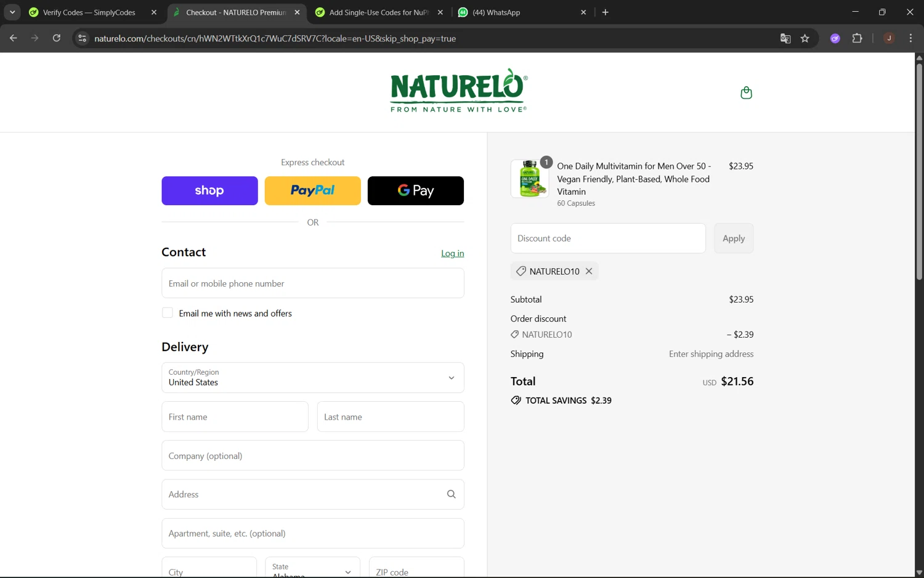Click the browser forward arrow
The image size is (924, 578).
point(34,38)
